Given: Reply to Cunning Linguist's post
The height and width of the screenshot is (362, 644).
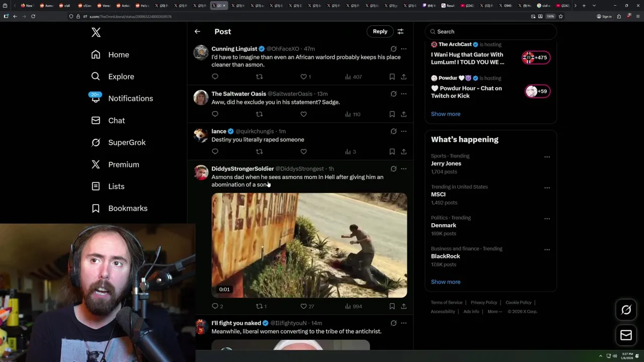Looking at the screenshot, I should point(215,77).
